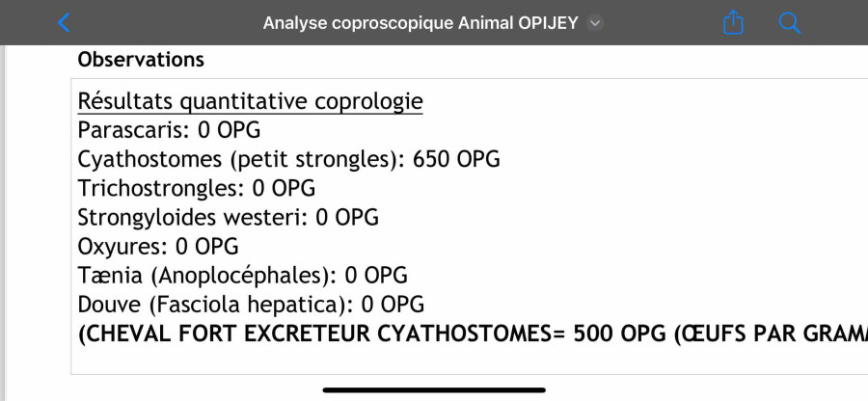The height and width of the screenshot is (401, 868).
Task: Select the Oxyures: 0 OPG line
Action: click(158, 246)
